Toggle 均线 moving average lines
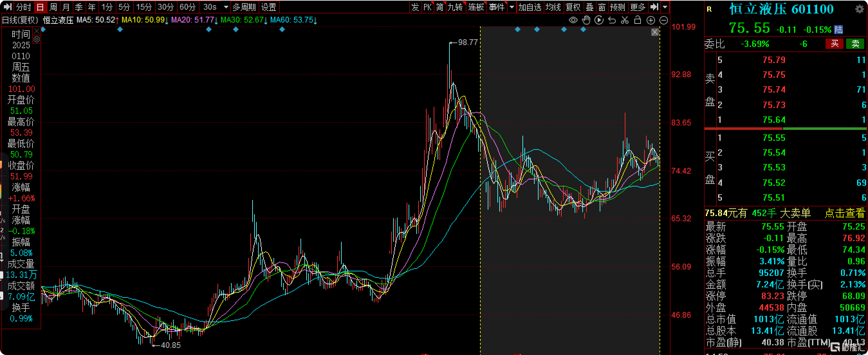This screenshot has height=355, width=868. (553, 7)
